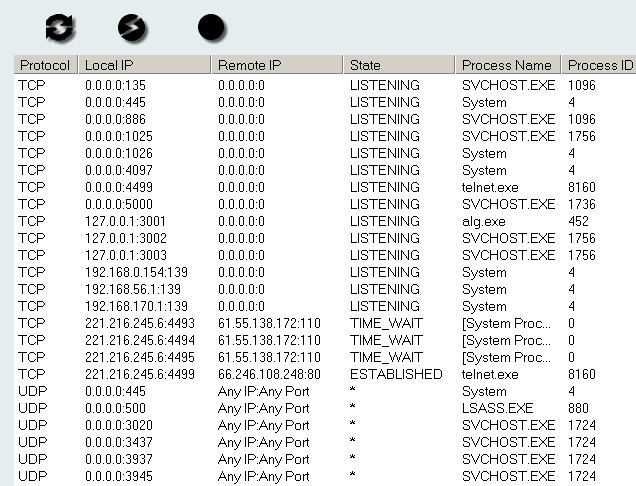This screenshot has height=486, width=636.
Task: Click the lightning bolt circle icon
Action: click(132, 28)
